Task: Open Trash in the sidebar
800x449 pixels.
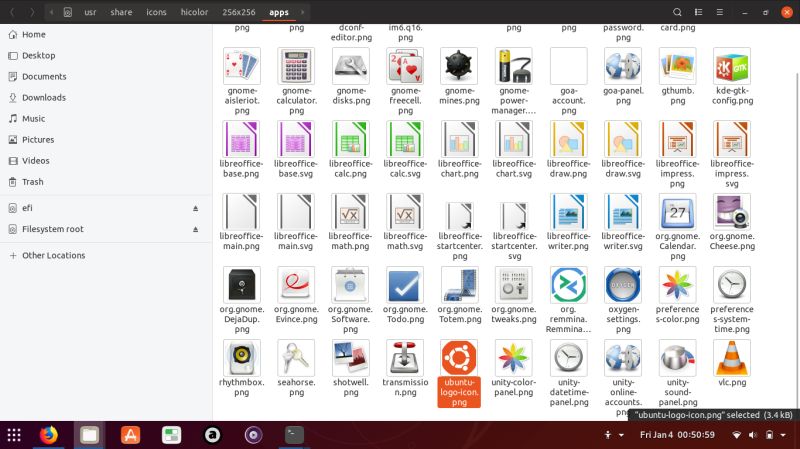Action: pyautogui.click(x=106, y=182)
